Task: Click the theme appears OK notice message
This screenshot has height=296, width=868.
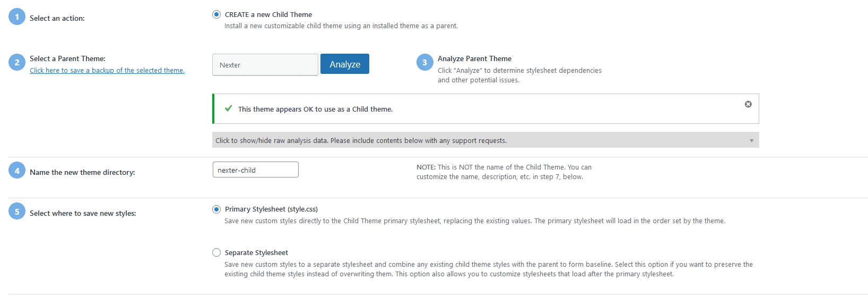Action: [x=315, y=109]
